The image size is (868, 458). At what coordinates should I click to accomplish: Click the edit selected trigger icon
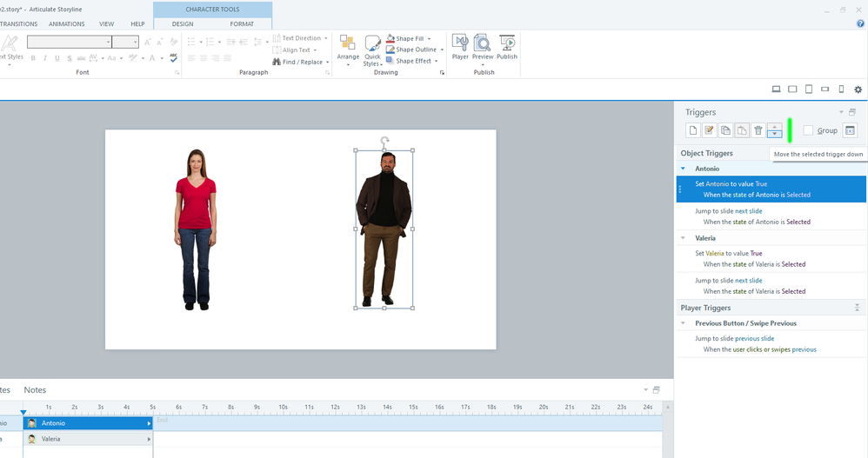click(x=710, y=130)
